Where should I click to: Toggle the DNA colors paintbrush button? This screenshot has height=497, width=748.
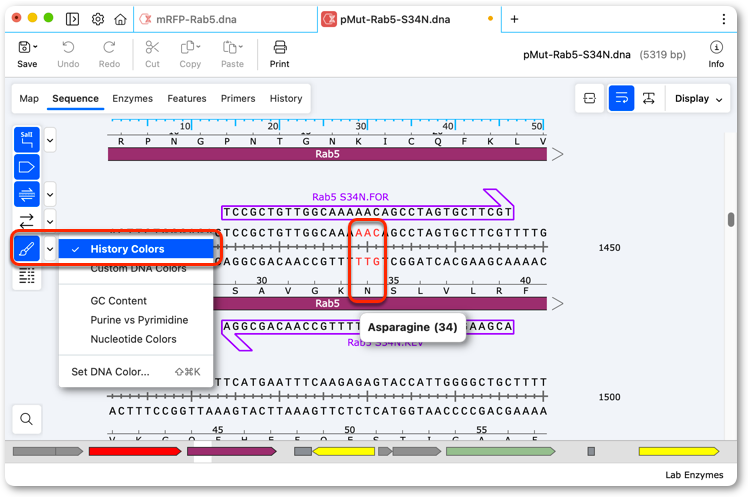point(27,248)
